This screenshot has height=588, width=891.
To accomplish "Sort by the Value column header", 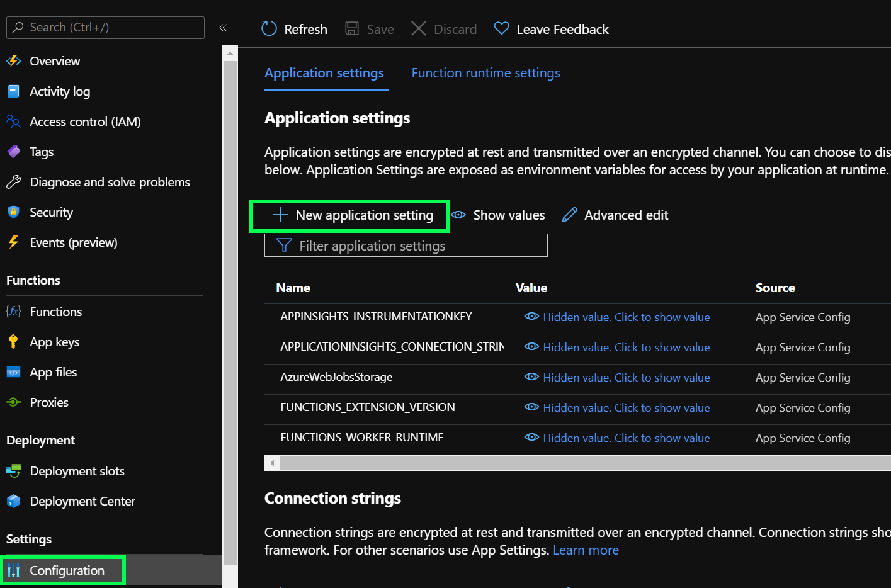I will tap(531, 288).
